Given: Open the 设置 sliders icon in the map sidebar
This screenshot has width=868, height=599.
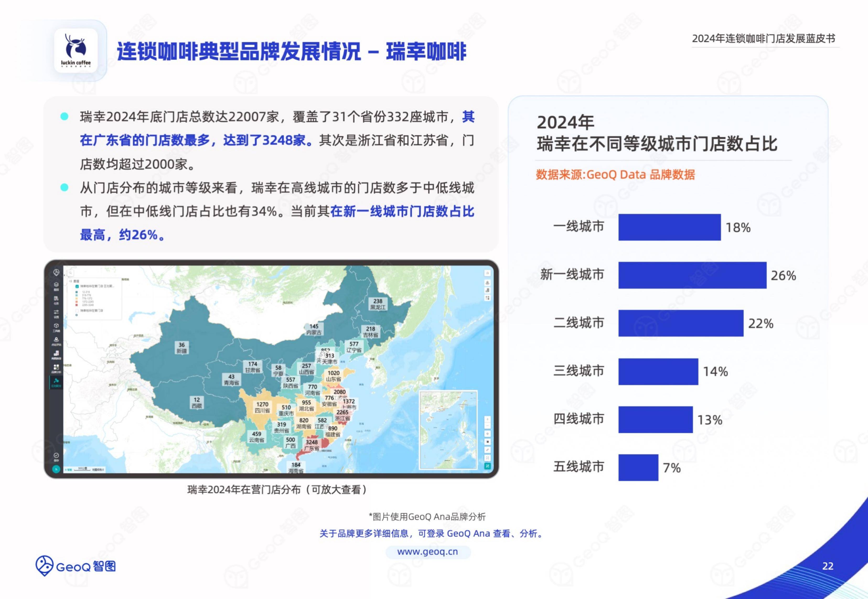Looking at the screenshot, I should (x=56, y=314).
